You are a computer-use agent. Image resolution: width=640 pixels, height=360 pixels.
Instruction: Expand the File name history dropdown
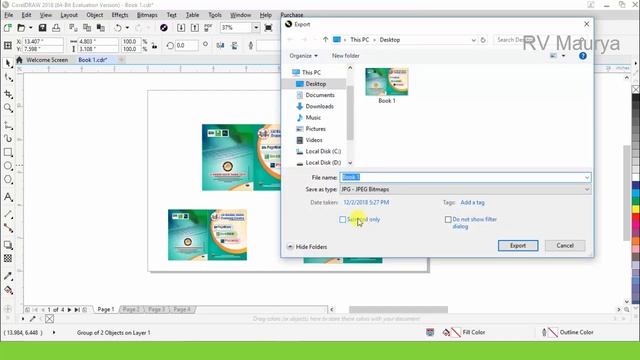pos(587,178)
